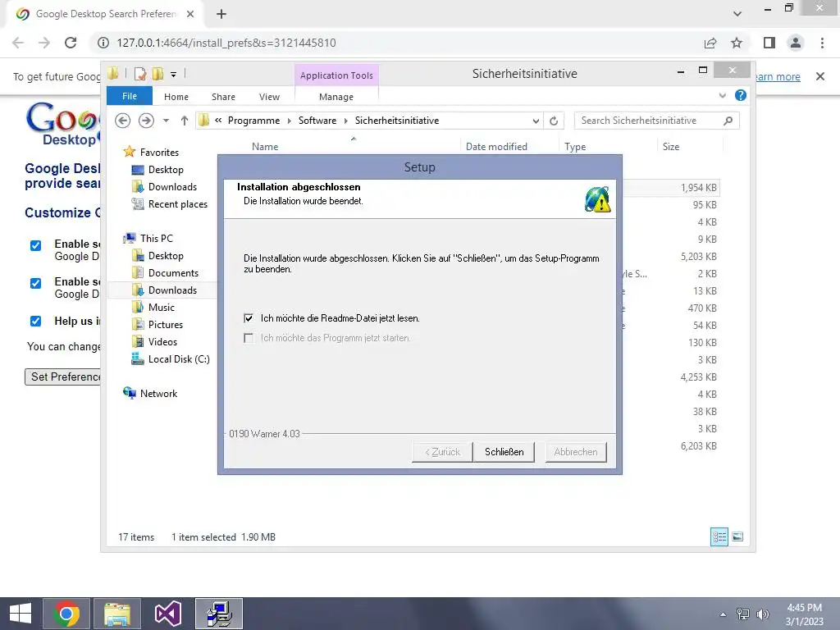
Task: Share this page icon in Chrome
Action: click(710, 43)
